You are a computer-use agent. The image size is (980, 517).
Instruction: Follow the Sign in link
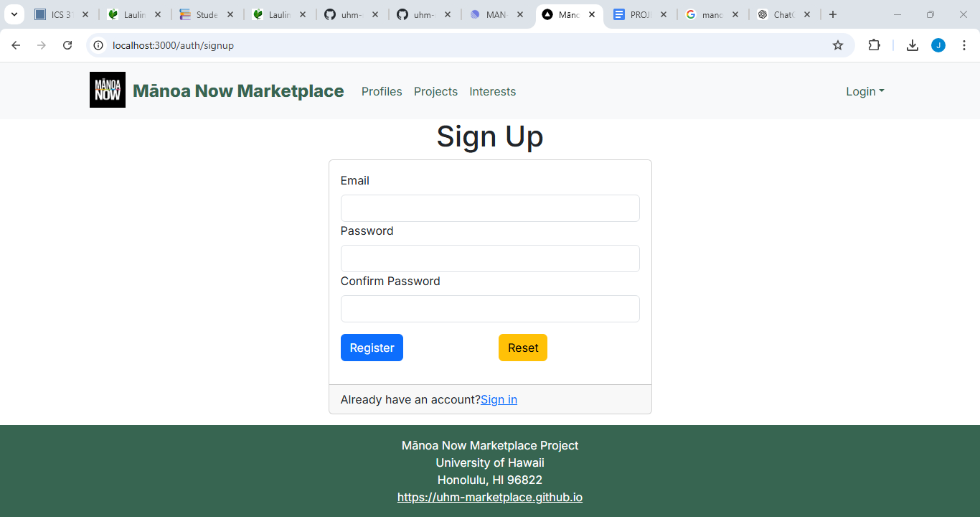click(499, 399)
